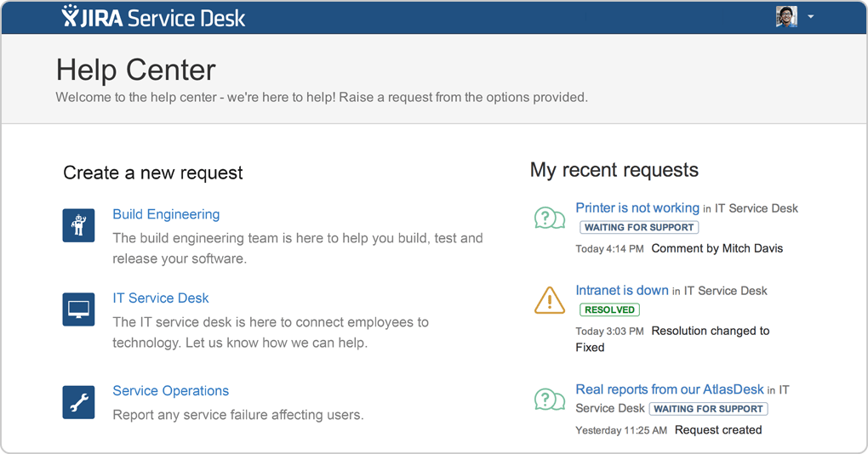
Task: Click the JIRA Service Desk logo
Action: point(153,17)
